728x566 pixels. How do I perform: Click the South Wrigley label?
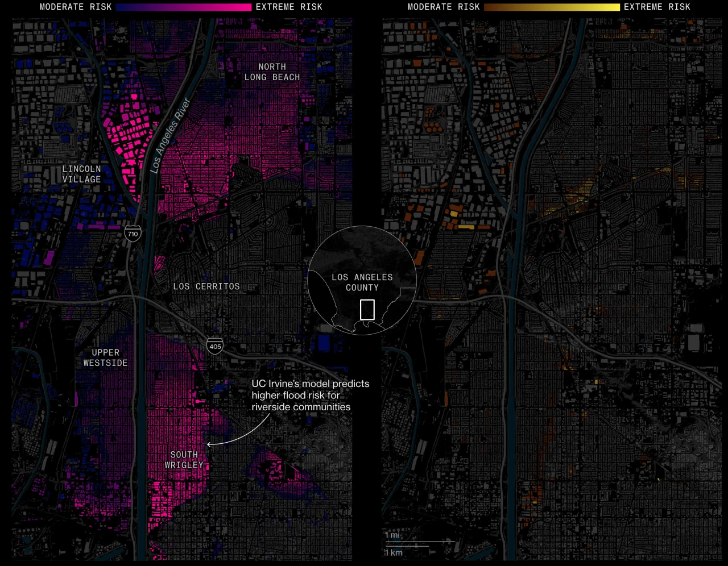184,460
